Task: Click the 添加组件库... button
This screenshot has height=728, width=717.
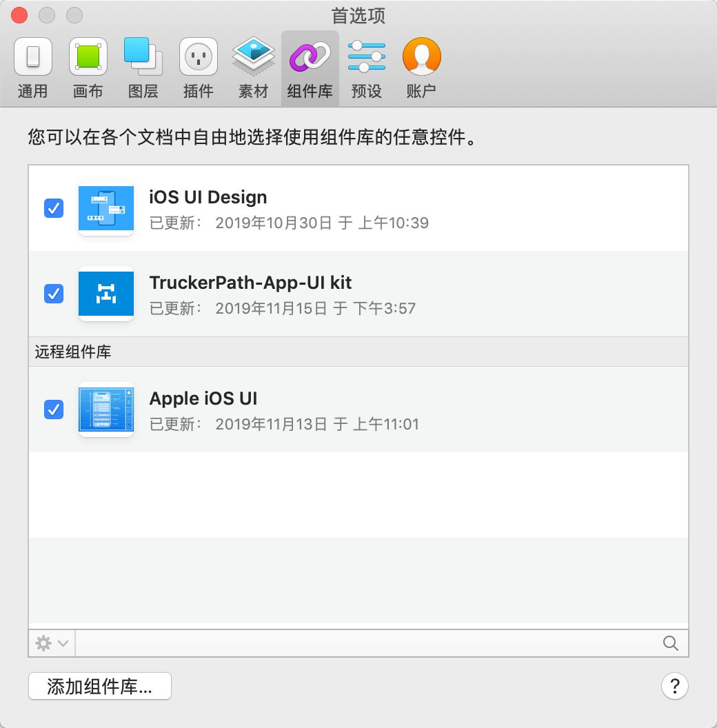Action: [100, 686]
